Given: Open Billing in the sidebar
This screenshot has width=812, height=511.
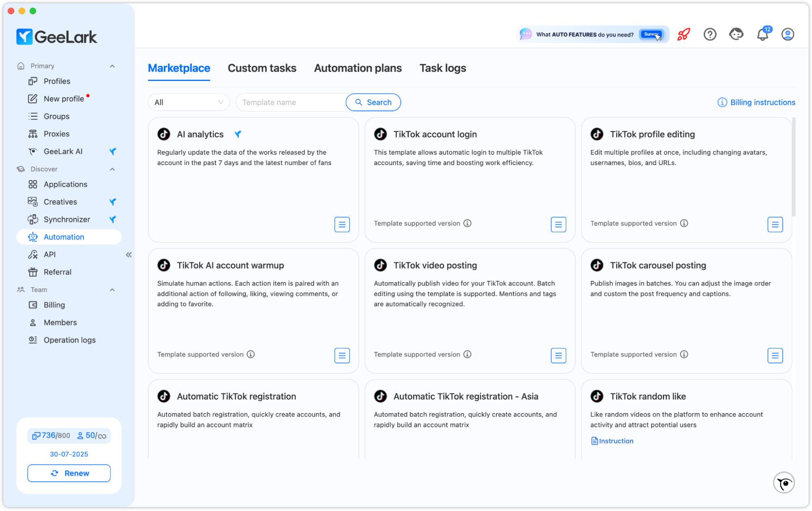Looking at the screenshot, I should point(69,305).
